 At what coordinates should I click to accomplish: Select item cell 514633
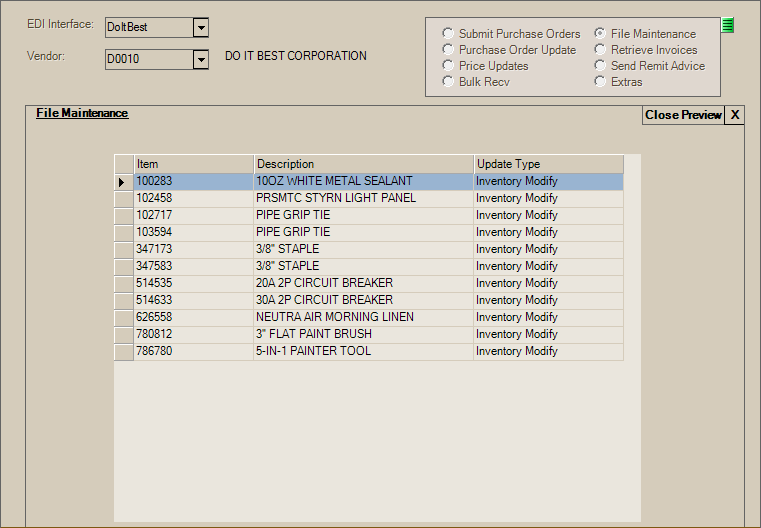click(194, 300)
